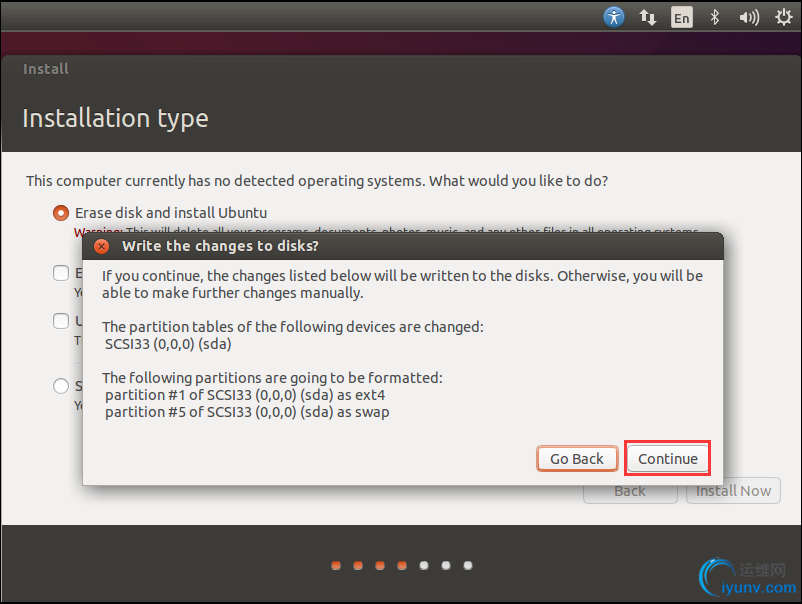Click the partition #1 as ext4 line
The width and height of the screenshot is (802, 604).
(x=245, y=395)
